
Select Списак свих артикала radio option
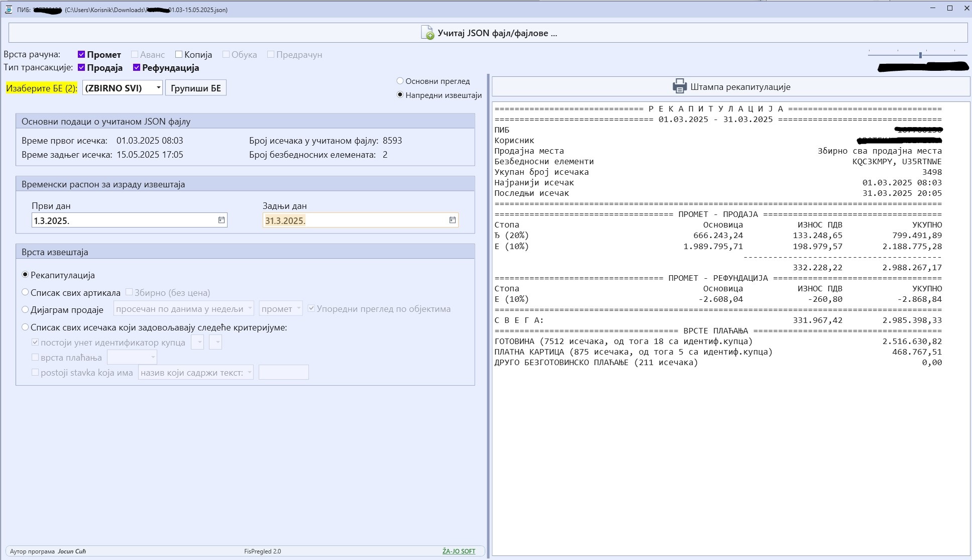(25, 292)
